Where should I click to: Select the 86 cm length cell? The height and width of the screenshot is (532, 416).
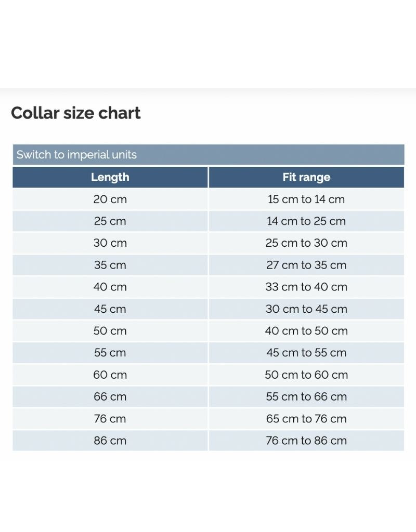pos(110,441)
